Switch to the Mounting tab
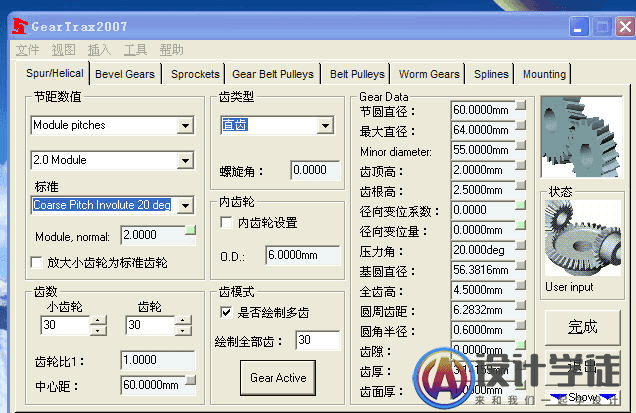The image size is (636, 413). 544,74
